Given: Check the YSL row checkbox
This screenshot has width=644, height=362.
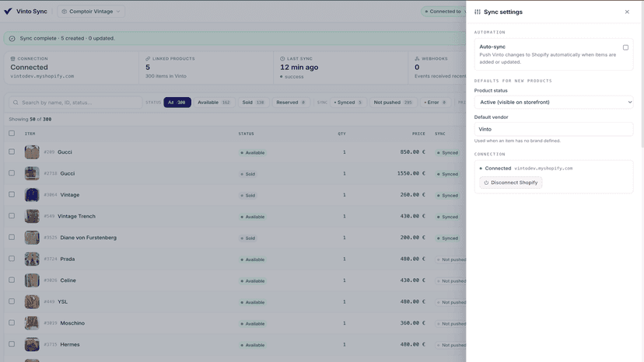Looking at the screenshot, I should pos(12,301).
